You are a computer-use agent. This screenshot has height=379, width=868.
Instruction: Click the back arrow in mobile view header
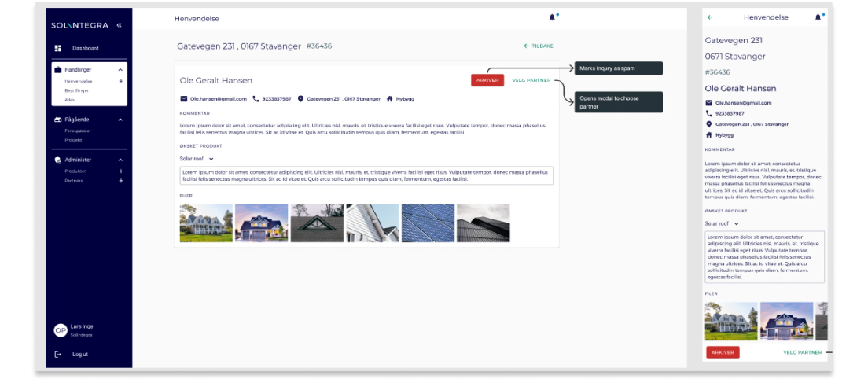[710, 17]
